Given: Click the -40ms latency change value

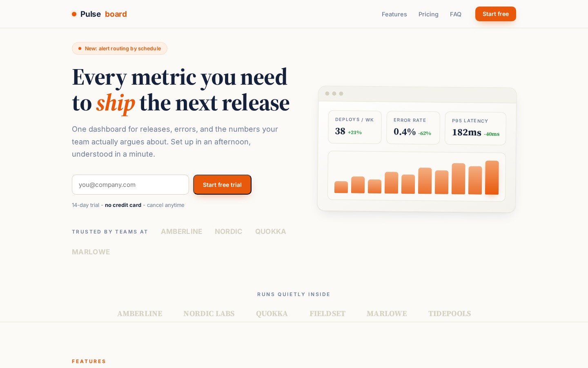Looking at the screenshot, I should 492,134.
